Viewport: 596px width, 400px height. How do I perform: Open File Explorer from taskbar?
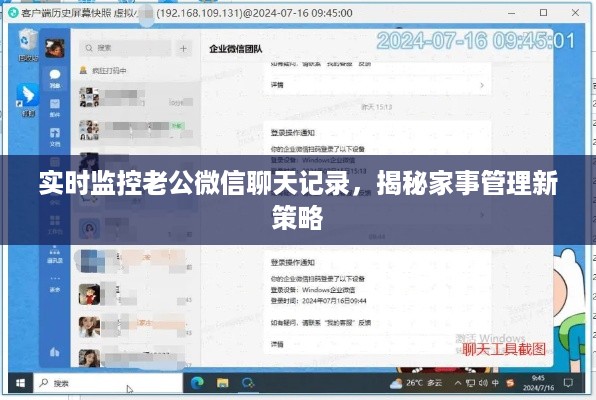[222, 383]
